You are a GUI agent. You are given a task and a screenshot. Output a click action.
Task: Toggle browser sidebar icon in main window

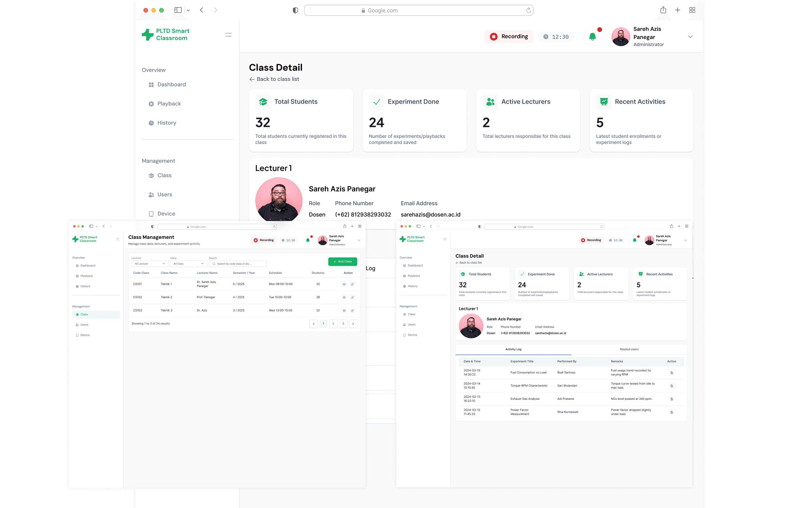(178, 10)
